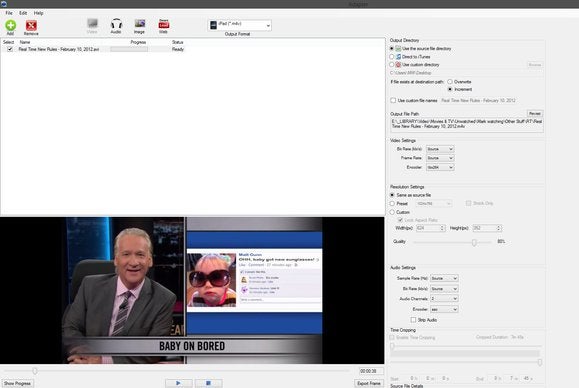579x388 pixels.
Task: Click the time cropping start slider handle
Action: (392, 346)
